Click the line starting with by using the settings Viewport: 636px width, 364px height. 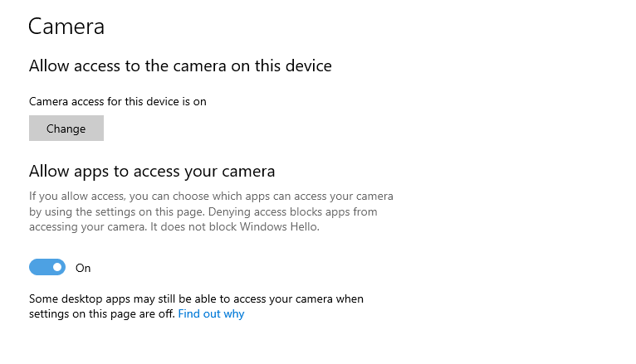pos(203,211)
